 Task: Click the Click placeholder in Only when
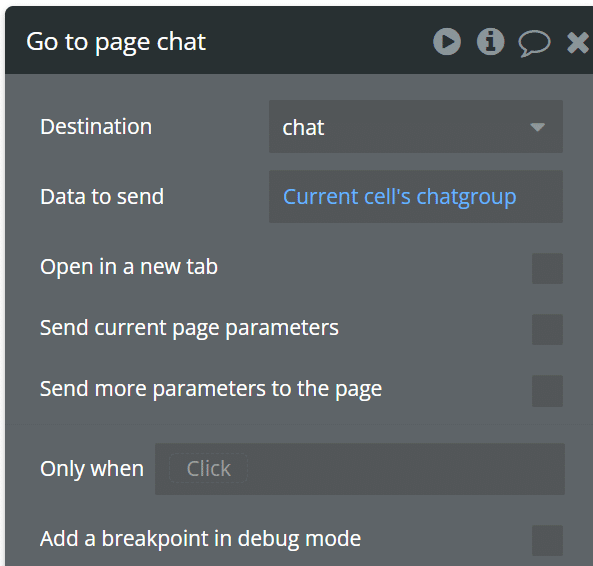[208, 468]
